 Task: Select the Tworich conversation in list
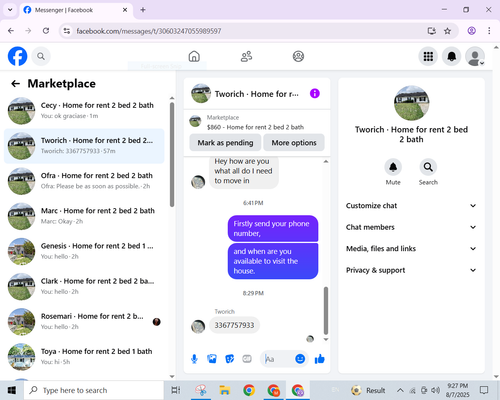[x=84, y=146]
